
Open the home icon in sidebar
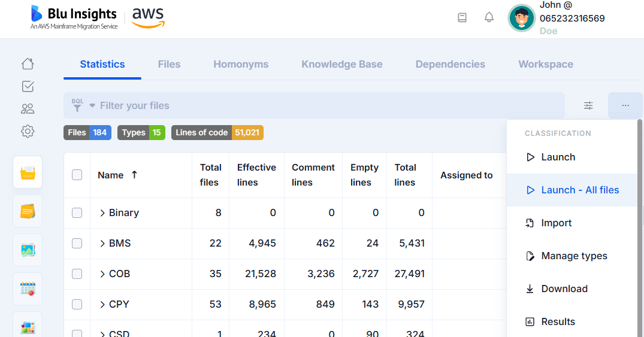[28, 63]
